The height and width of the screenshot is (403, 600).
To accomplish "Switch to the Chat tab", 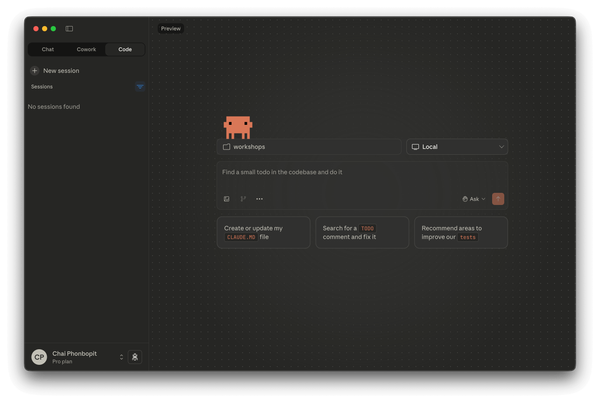I will (48, 49).
